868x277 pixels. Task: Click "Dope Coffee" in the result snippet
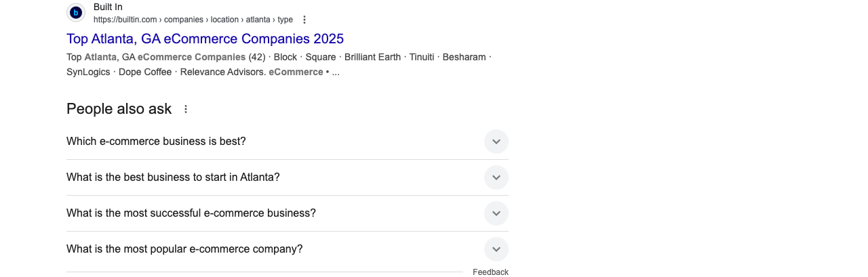click(145, 72)
